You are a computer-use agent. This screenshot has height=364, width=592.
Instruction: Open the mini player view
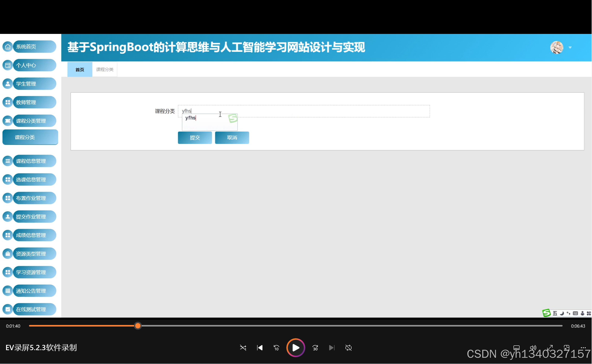tap(566, 348)
